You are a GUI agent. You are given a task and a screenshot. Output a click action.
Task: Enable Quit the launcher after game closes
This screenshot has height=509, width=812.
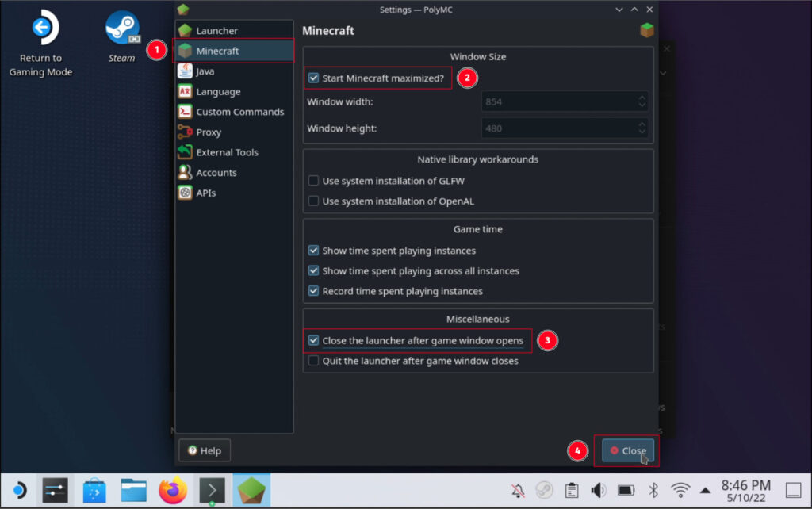point(313,361)
